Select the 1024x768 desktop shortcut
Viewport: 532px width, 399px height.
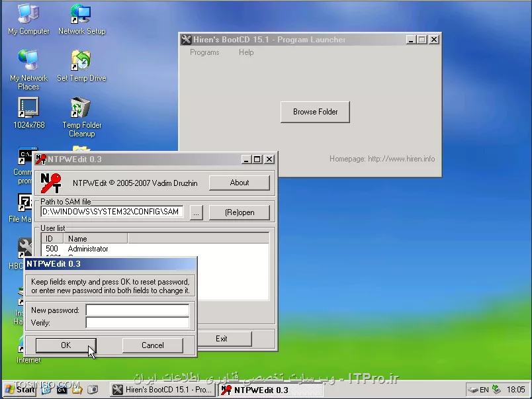[x=28, y=113]
